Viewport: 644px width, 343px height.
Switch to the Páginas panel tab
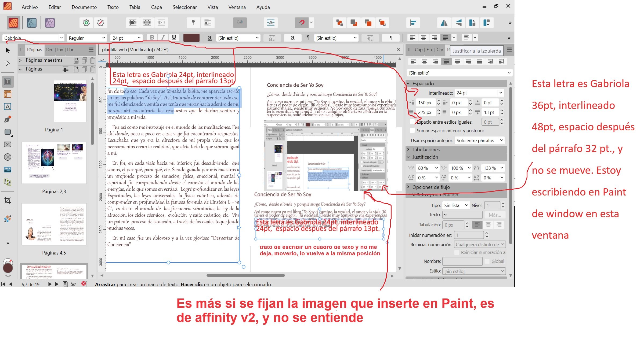pyautogui.click(x=34, y=50)
